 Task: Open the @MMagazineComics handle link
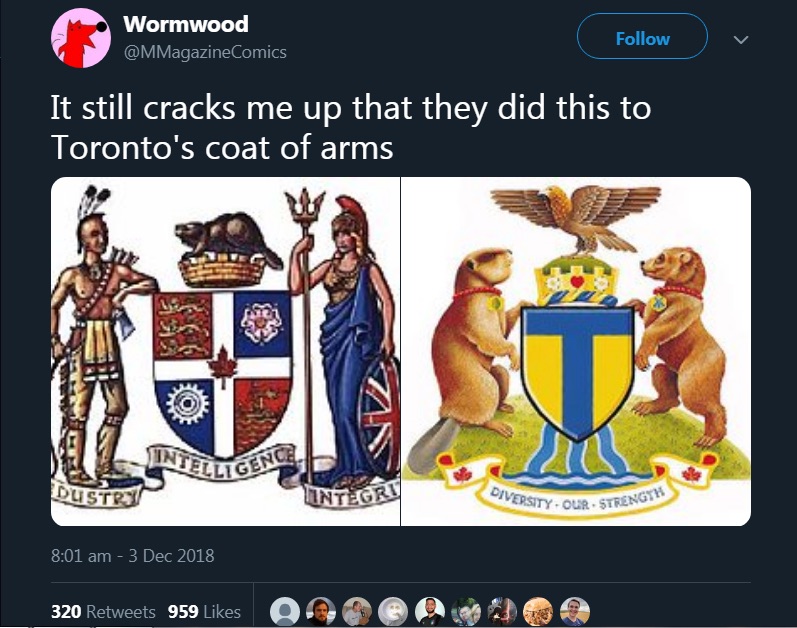[x=205, y=52]
